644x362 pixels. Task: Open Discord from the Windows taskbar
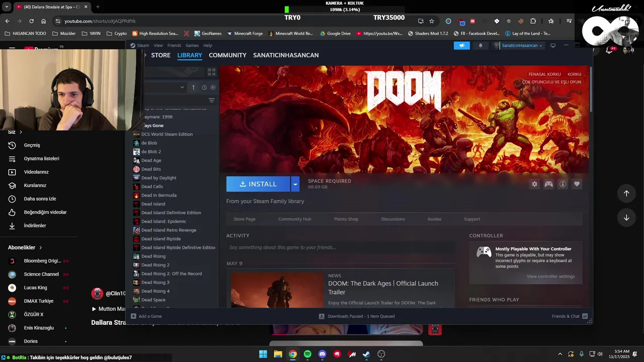tap(323, 354)
